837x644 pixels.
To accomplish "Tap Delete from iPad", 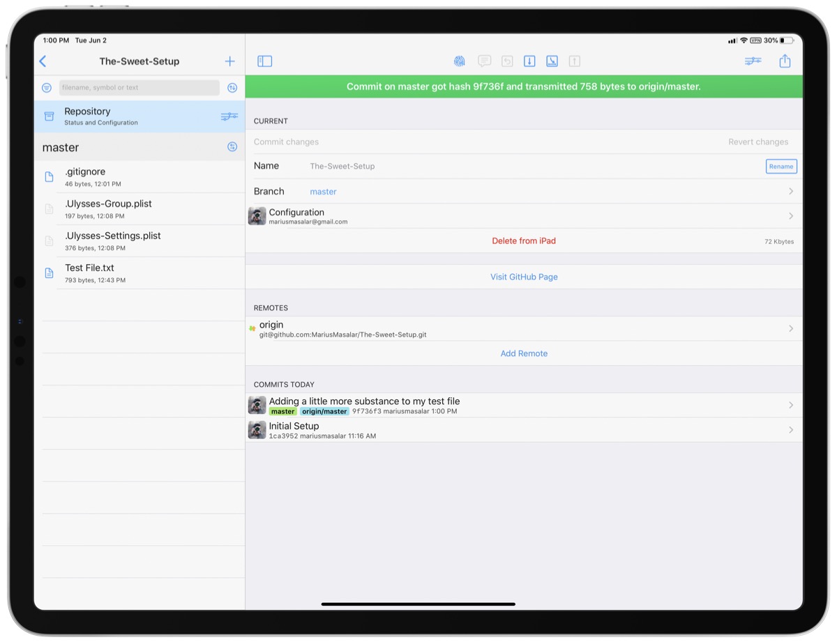I will pos(524,241).
